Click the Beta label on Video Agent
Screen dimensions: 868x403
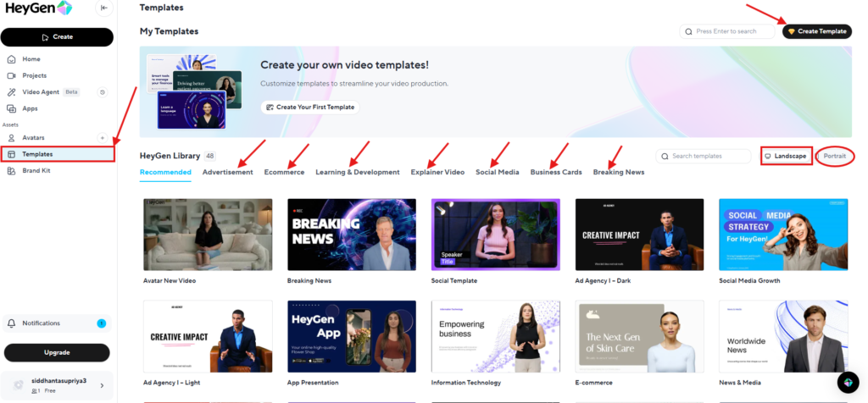(x=71, y=92)
